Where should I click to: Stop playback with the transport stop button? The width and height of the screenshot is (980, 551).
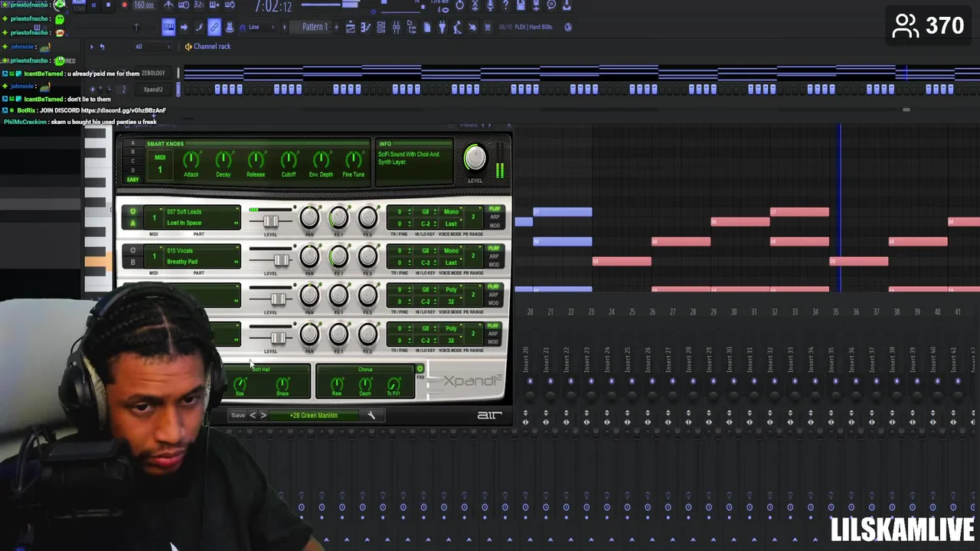pyautogui.click(x=108, y=5)
